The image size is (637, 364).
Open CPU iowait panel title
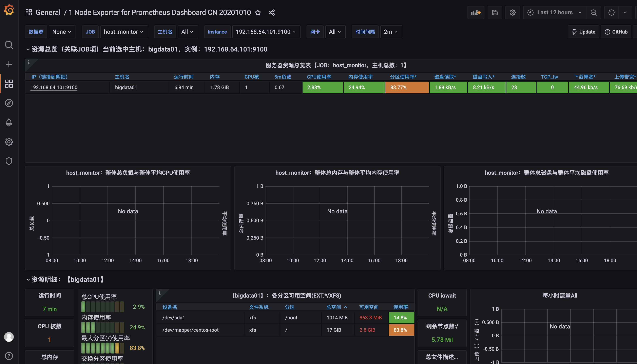[x=442, y=296]
